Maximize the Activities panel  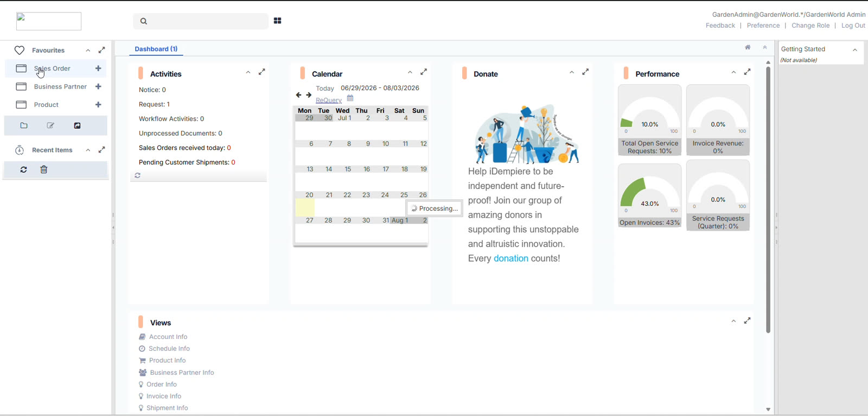coord(262,72)
